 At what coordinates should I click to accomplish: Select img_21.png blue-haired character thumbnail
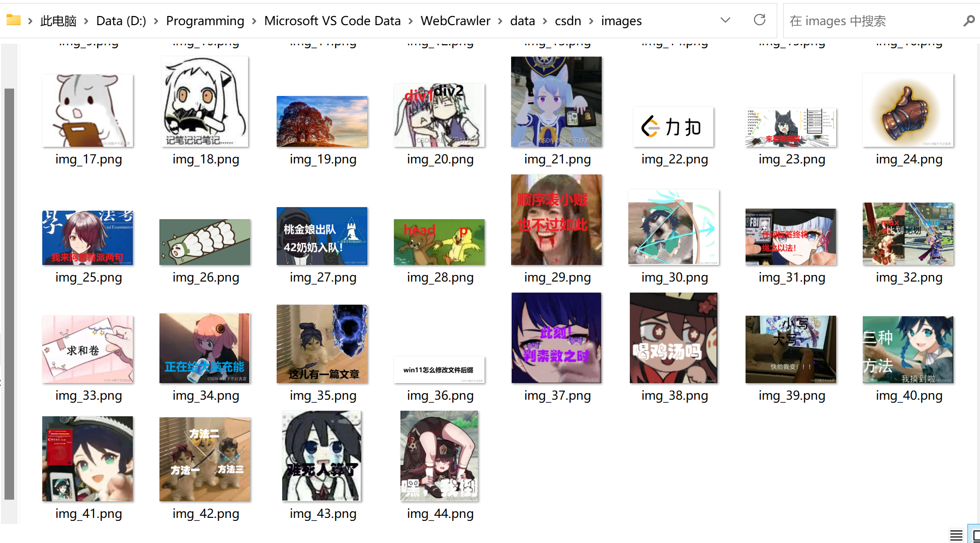(x=556, y=102)
